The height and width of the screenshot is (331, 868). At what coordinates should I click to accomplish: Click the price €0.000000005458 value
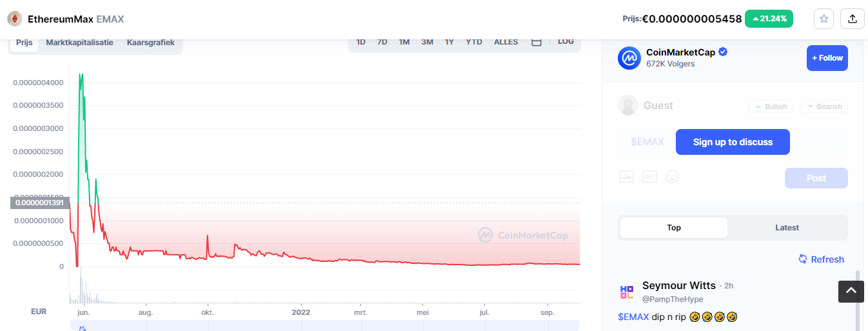click(692, 19)
